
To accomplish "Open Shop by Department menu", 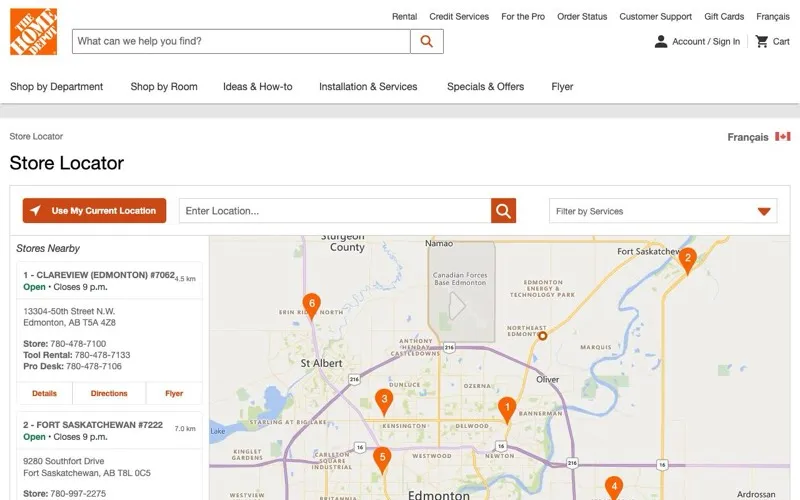I will coord(57,87).
